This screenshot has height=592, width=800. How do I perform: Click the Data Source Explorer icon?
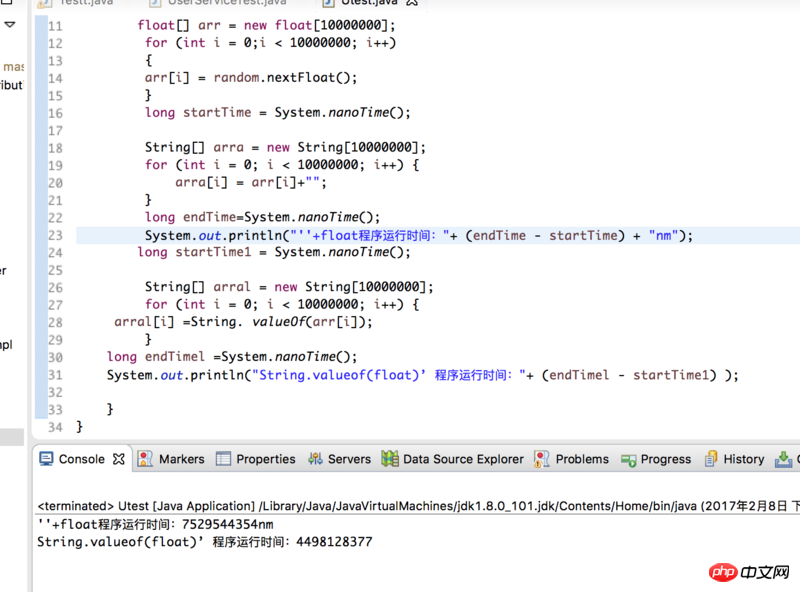pyautogui.click(x=390, y=459)
